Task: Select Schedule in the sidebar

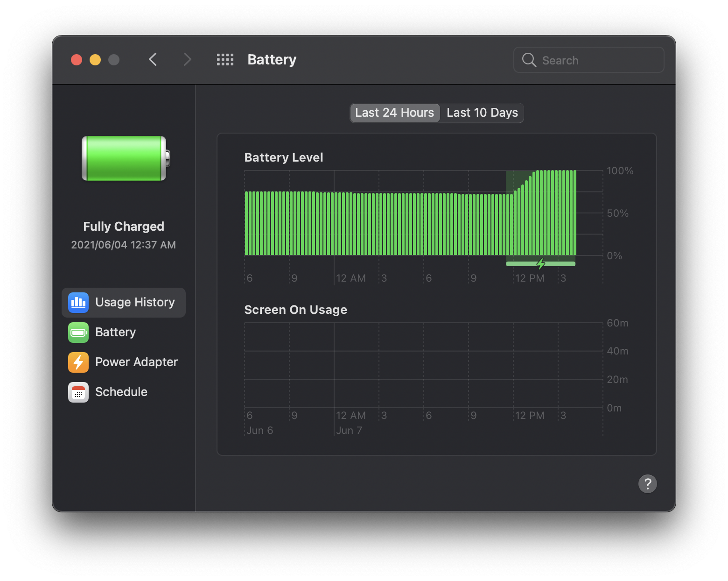Action: 124,392
